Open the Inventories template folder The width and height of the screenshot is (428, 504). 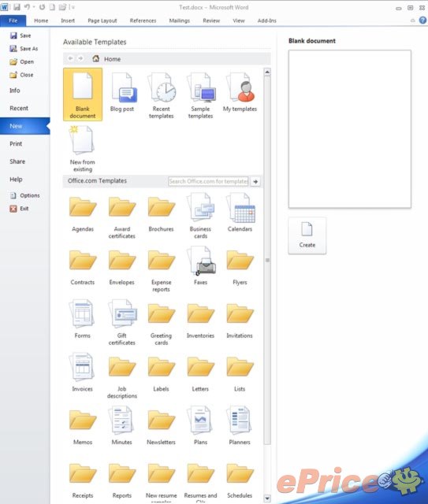point(200,320)
